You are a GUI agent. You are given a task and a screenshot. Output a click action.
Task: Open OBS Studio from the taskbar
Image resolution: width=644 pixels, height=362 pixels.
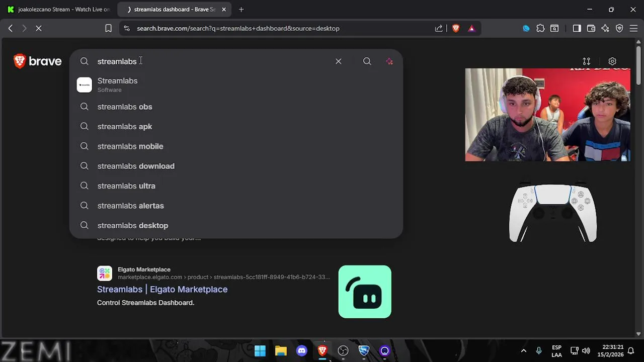click(343, 351)
